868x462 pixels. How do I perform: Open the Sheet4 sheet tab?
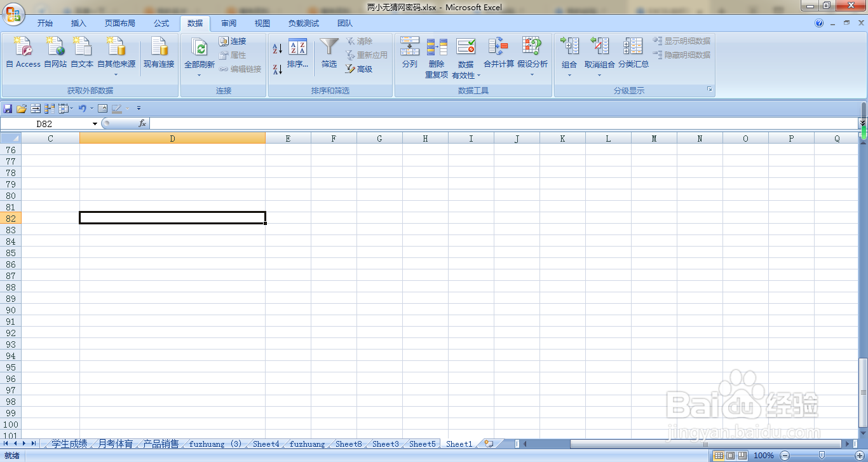pyautogui.click(x=266, y=444)
